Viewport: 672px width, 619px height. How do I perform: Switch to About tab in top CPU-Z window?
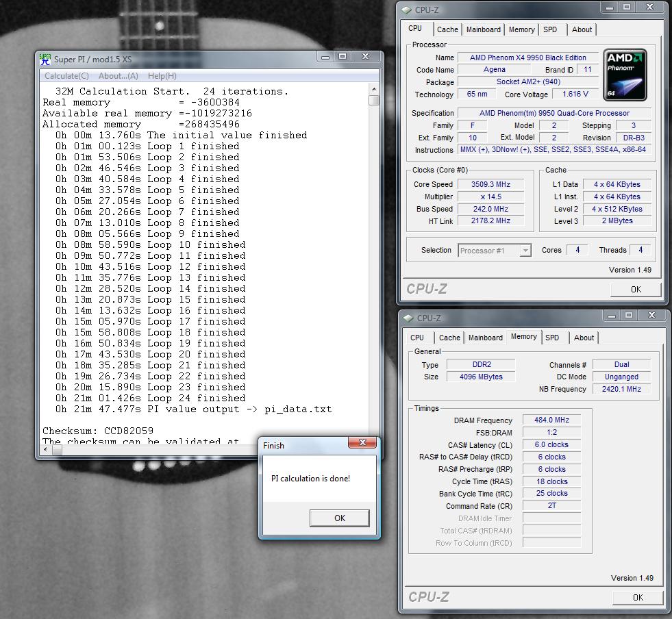pyautogui.click(x=582, y=29)
